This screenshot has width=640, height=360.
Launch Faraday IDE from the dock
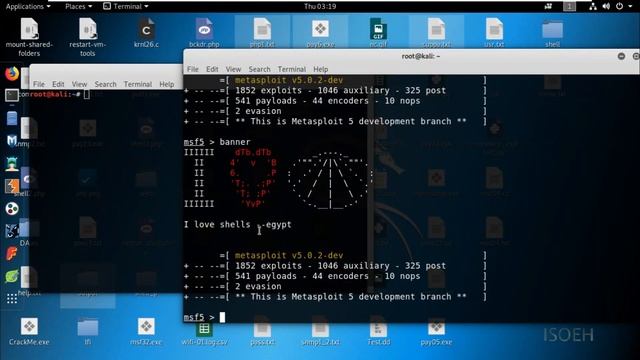(12, 254)
